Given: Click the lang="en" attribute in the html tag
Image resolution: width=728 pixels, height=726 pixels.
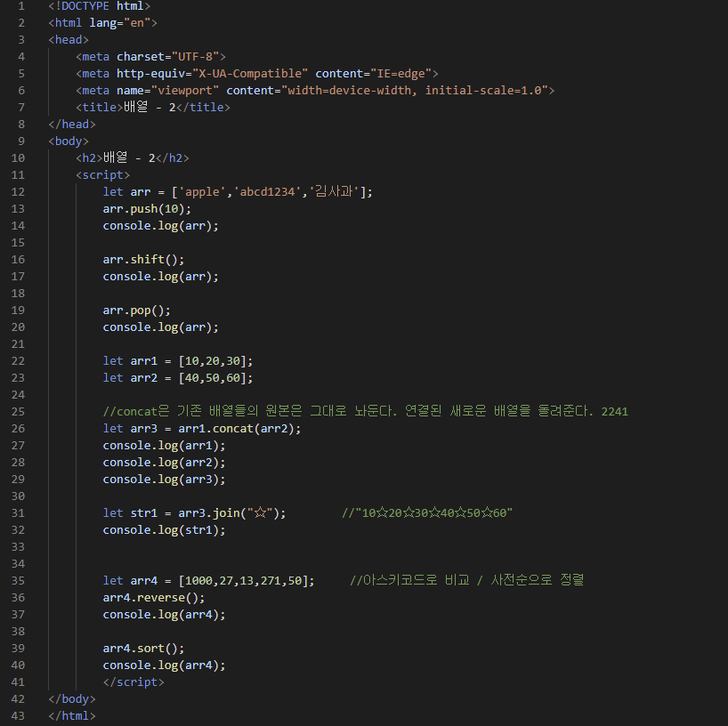Looking at the screenshot, I should point(120,23).
